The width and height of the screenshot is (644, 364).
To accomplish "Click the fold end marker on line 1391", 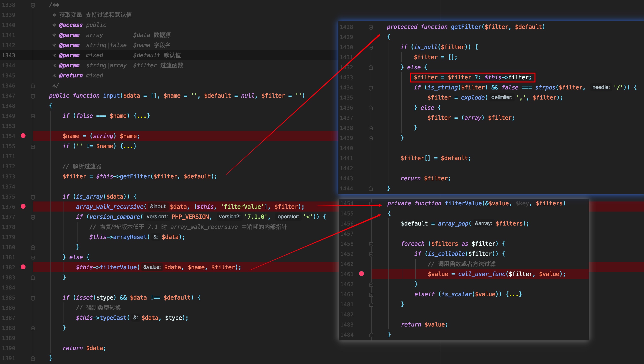I will point(33,358).
